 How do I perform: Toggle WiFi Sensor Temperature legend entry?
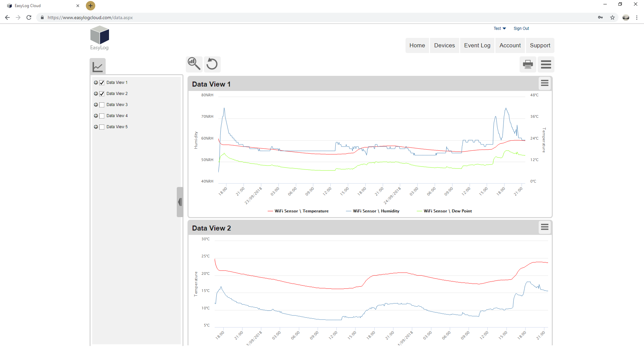click(x=298, y=211)
